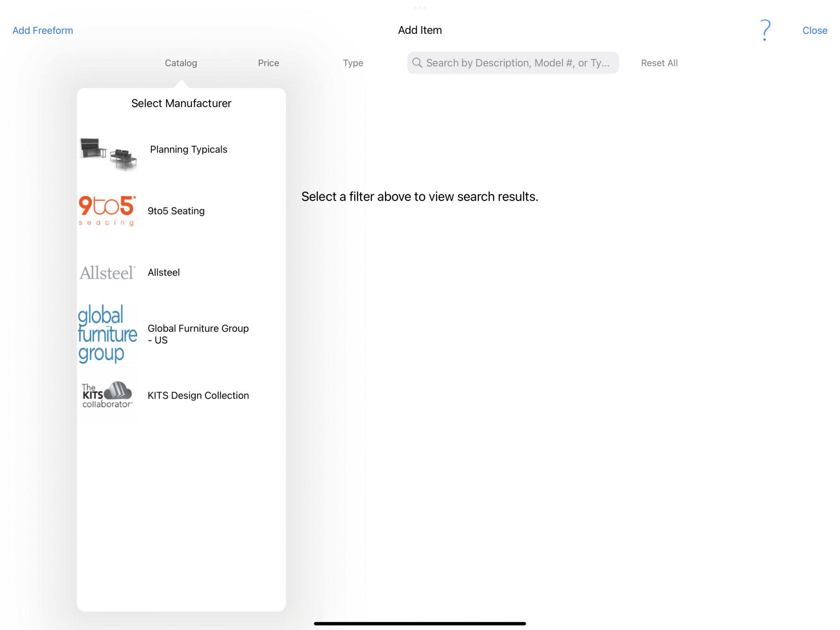Click the three-dot multitasking indicator
Viewport: 840px width, 630px height.
[420, 8]
